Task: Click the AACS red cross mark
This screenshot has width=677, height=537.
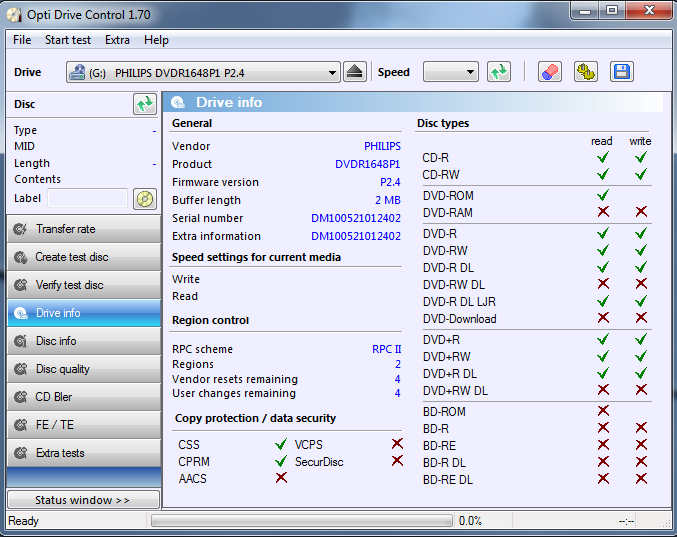Action: [x=281, y=477]
